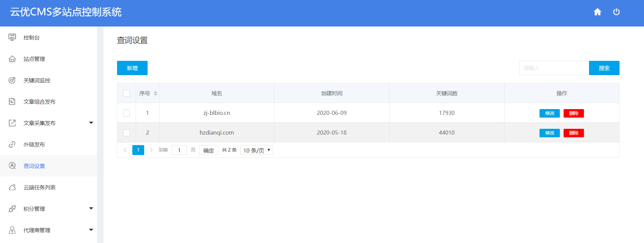Open the 10 条/页 page size dropdown
The height and width of the screenshot is (243, 644).
(x=257, y=150)
